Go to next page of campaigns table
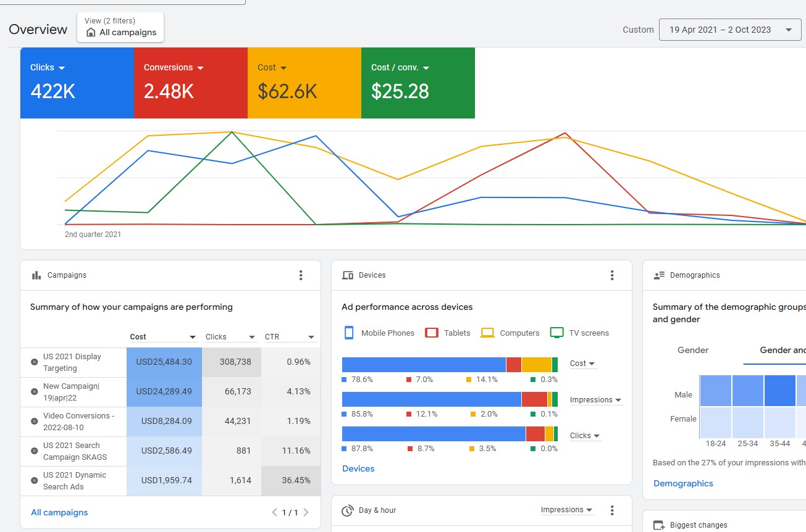Image resolution: width=806 pixels, height=532 pixels. click(x=306, y=512)
